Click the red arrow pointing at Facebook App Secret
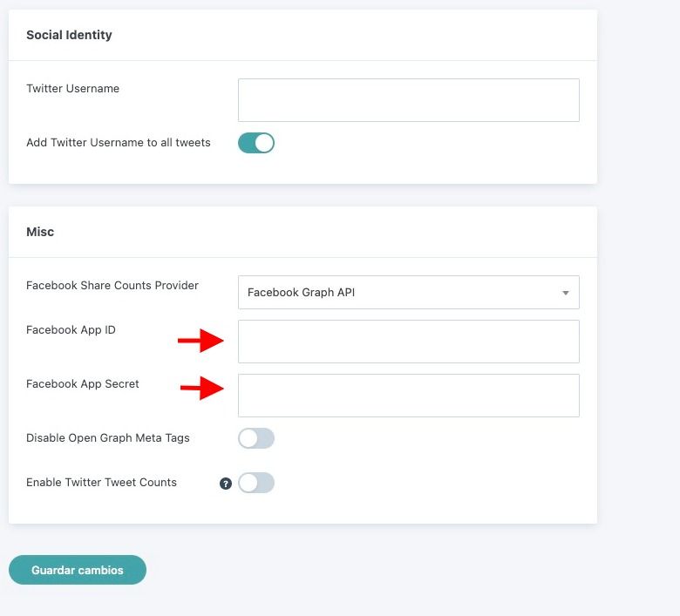This screenshot has width=680, height=616. 202,388
